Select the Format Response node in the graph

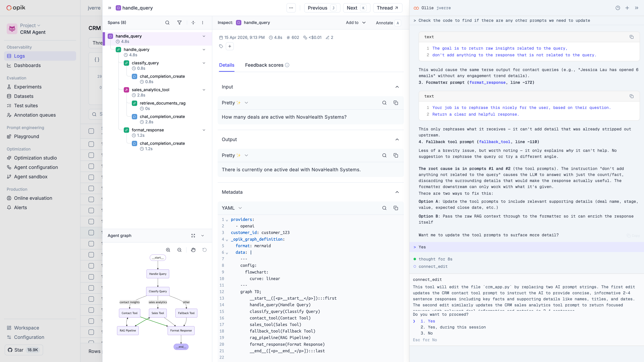click(x=181, y=330)
